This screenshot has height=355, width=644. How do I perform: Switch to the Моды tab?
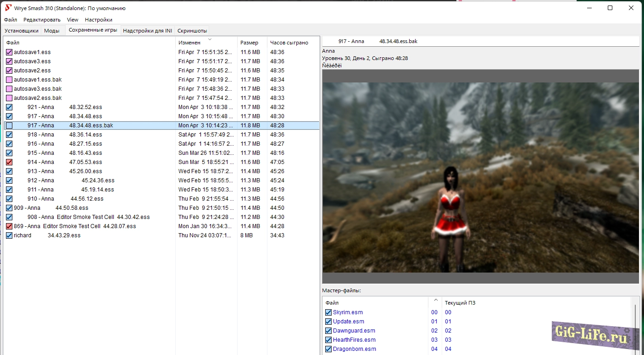(52, 31)
